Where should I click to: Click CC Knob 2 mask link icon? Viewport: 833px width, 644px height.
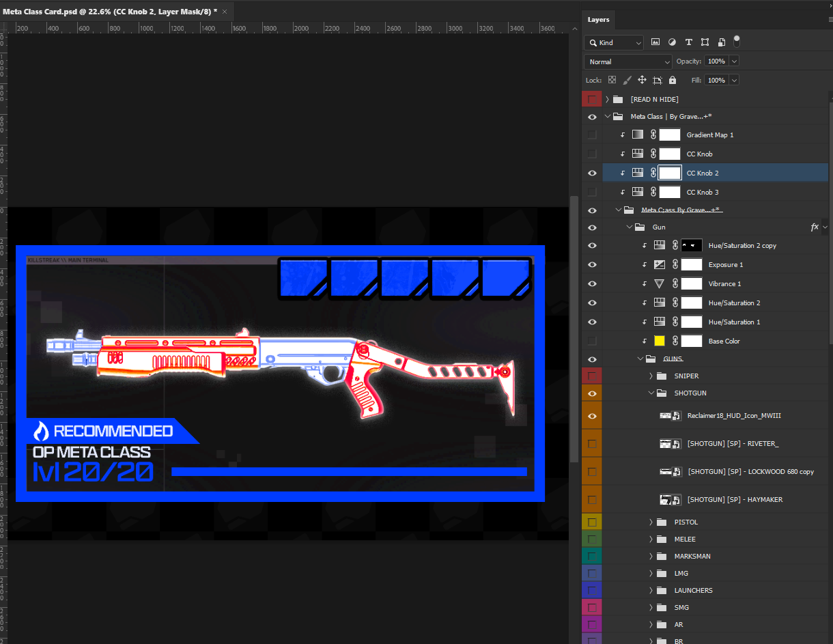point(653,173)
